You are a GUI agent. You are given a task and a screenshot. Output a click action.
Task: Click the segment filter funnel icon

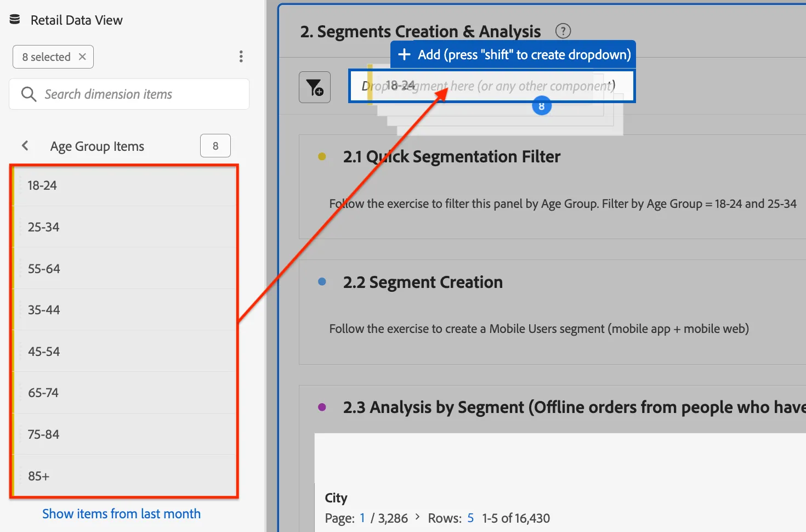pyautogui.click(x=315, y=87)
